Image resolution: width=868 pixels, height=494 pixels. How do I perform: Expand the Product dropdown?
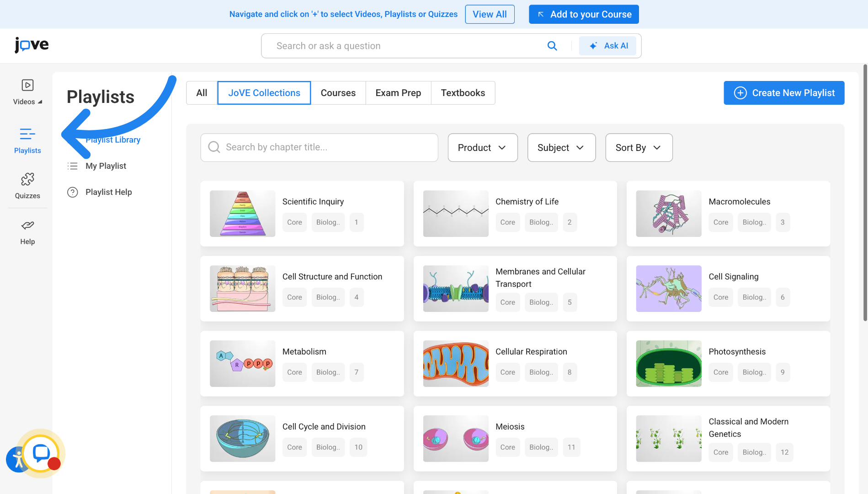coord(483,148)
